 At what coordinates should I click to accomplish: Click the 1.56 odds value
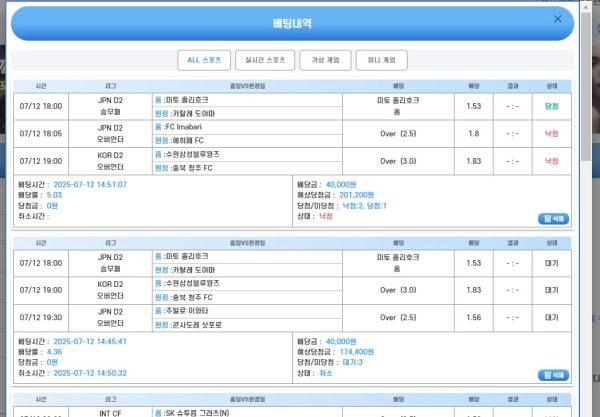coord(474,318)
